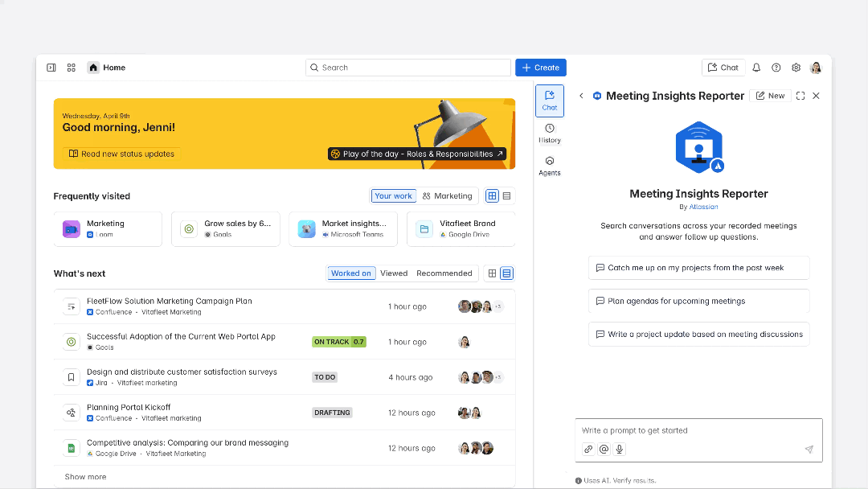868x489 pixels.
Task: Click the blue Create button
Action: click(x=540, y=68)
